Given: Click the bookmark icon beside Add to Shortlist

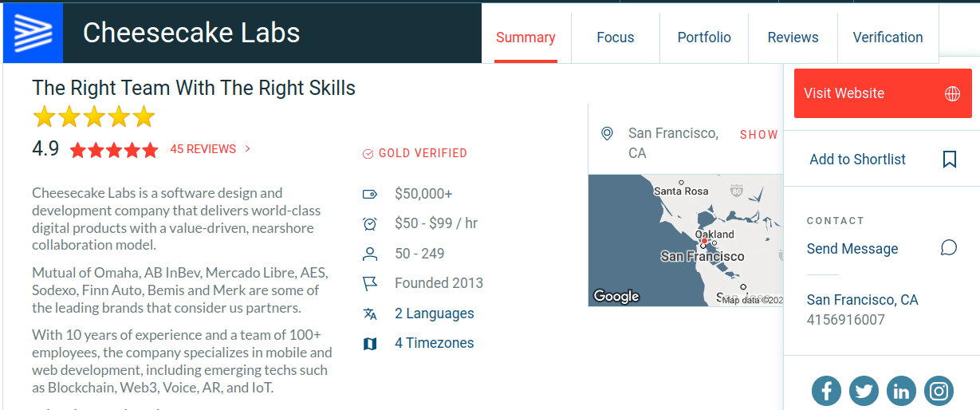Looking at the screenshot, I should [x=949, y=160].
